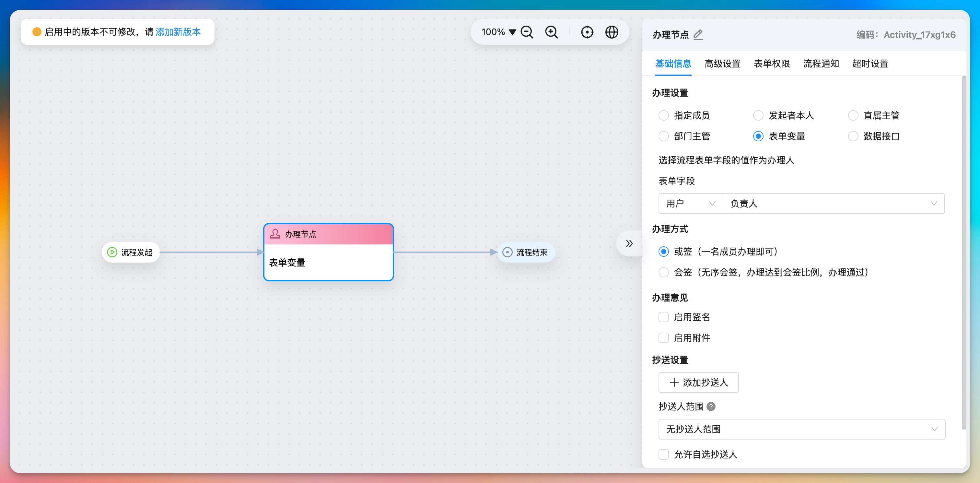Open the 用户 field type dropdown
The height and width of the screenshot is (483, 980).
[x=690, y=203]
